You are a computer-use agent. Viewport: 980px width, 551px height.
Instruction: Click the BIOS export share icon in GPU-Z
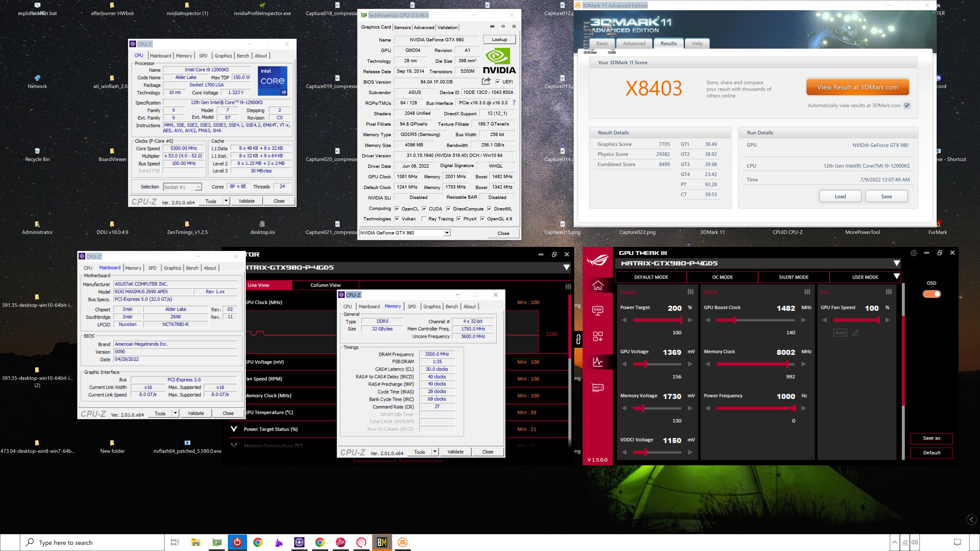click(486, 81)
